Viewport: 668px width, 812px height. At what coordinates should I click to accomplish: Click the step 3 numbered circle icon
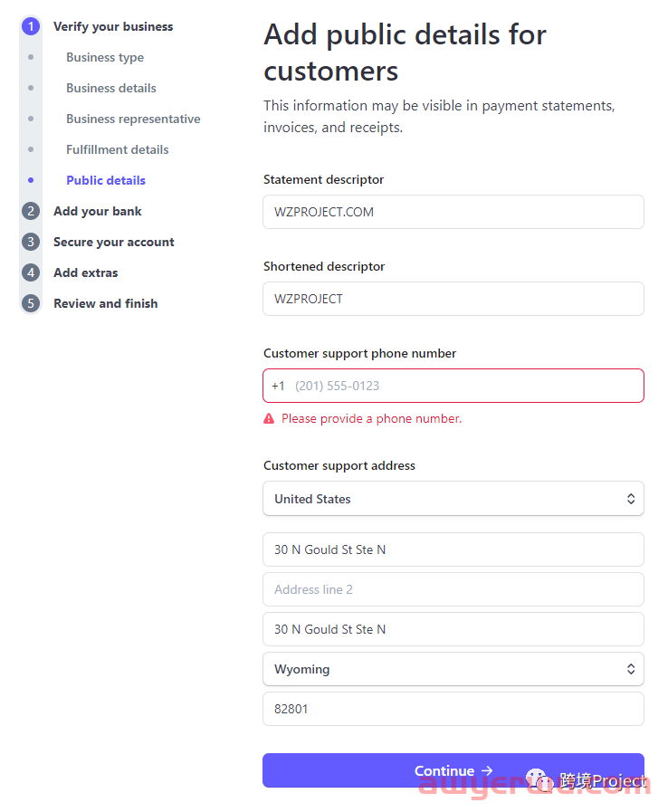(x=31, y=242)
